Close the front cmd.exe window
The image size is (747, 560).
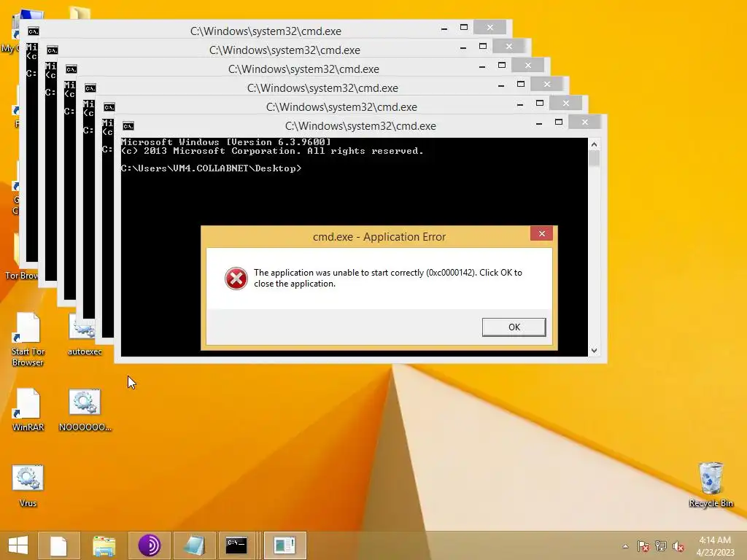coord(584,122)
